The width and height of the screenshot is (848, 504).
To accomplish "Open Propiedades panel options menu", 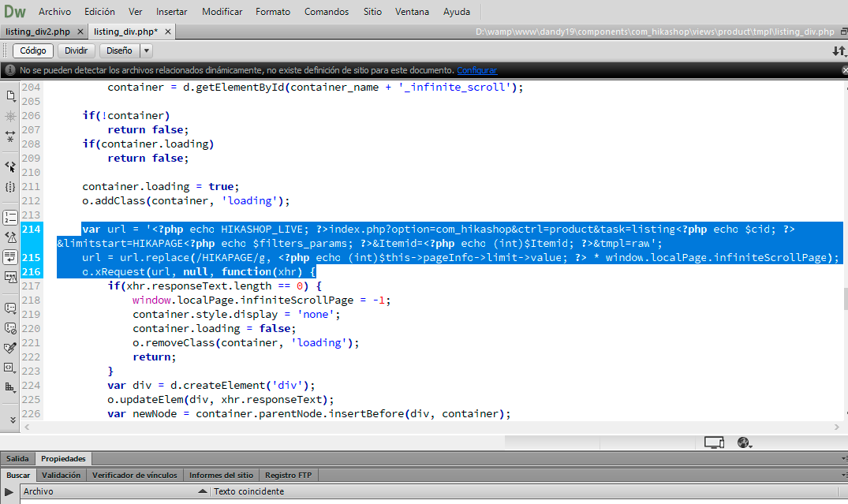I will tap(844, 458).
